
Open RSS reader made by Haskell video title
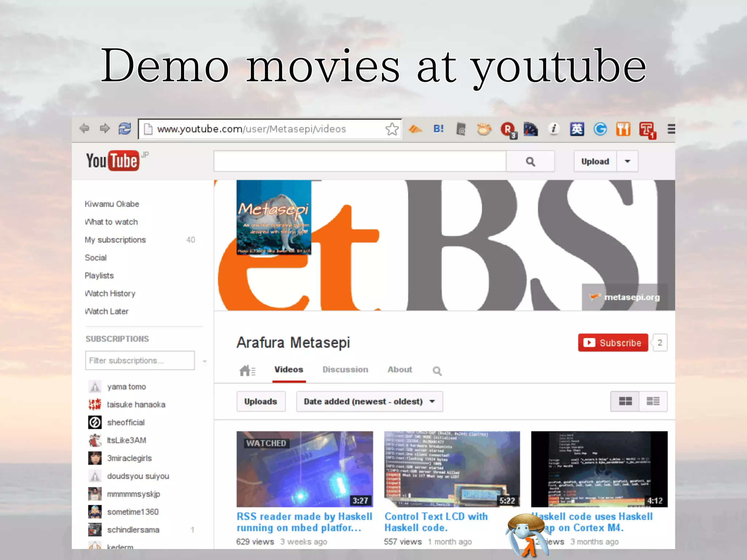(305, 522)
